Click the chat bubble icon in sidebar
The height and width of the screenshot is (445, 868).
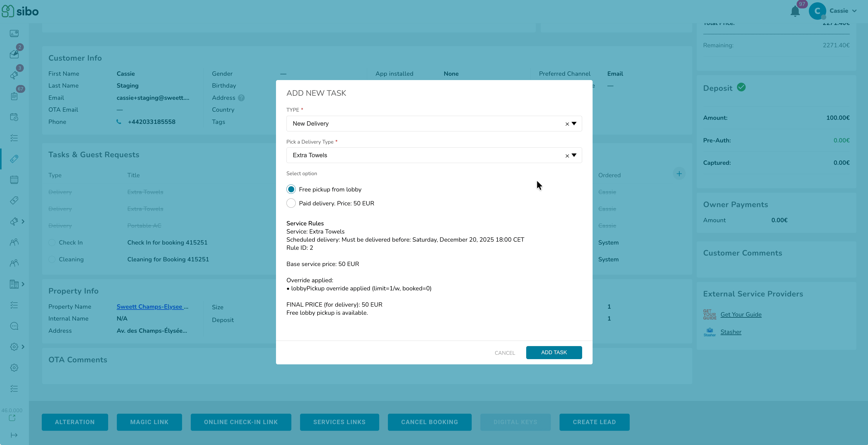point(14,326)
